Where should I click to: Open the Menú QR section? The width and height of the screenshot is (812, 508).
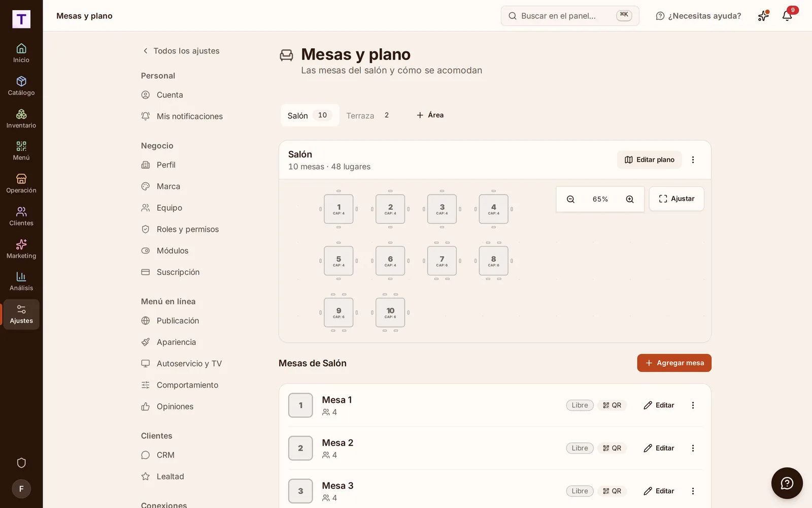[x=21, y=151]
